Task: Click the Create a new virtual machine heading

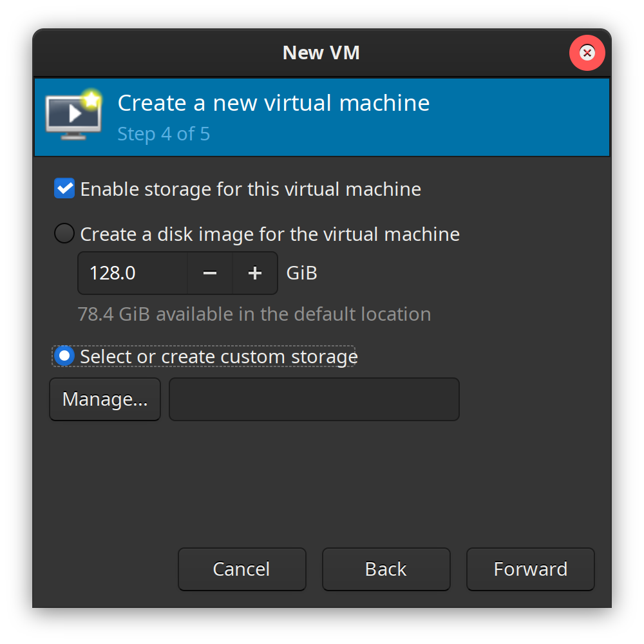Action: [x=273, y=103]
